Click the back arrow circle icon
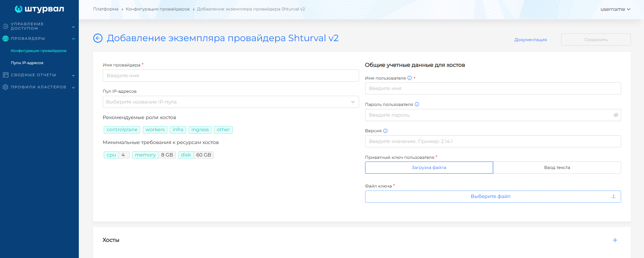 (x=98, y=38)
